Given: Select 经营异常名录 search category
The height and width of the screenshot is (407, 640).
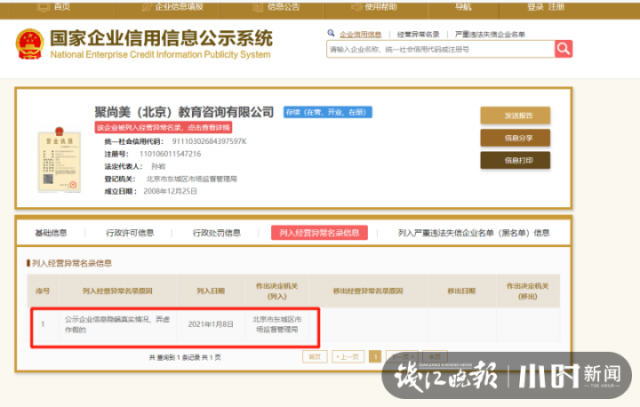Looking at the screenshot, I should [418, 34].
